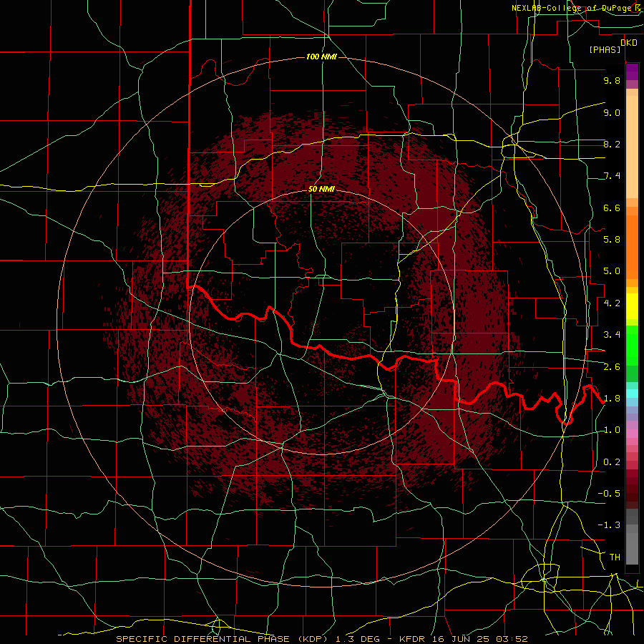
Task: Click the 6.6 scale value
Action: (612, 208)
